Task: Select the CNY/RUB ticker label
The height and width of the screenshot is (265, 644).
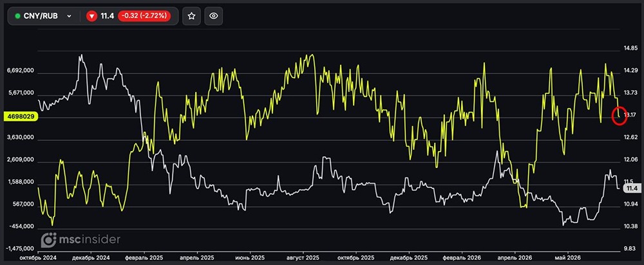Action: [x=41, y=17]
